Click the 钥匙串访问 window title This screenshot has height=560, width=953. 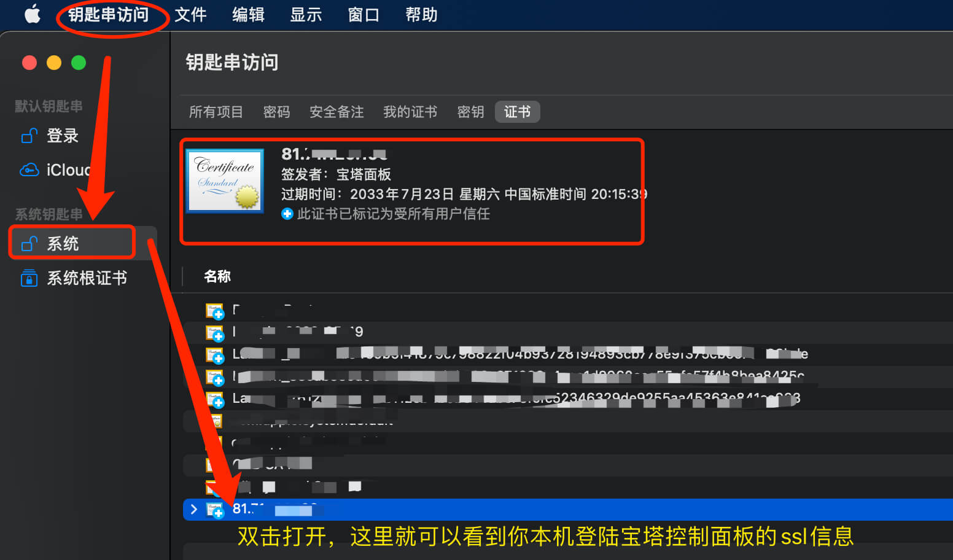coord(232,62)
